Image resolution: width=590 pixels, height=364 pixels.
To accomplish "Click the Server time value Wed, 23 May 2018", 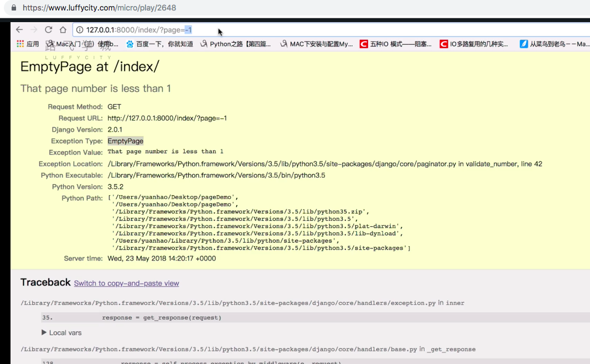I will (162, 258).
